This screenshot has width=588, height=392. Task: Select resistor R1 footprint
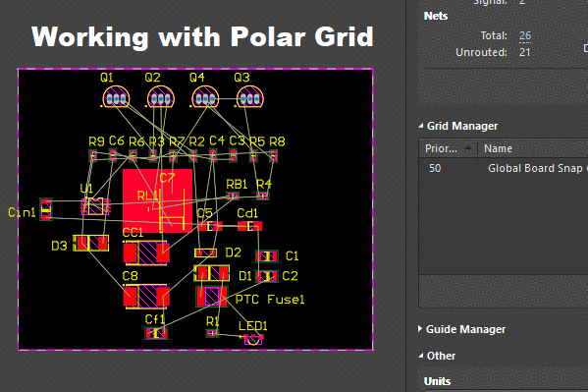point(212,333)
